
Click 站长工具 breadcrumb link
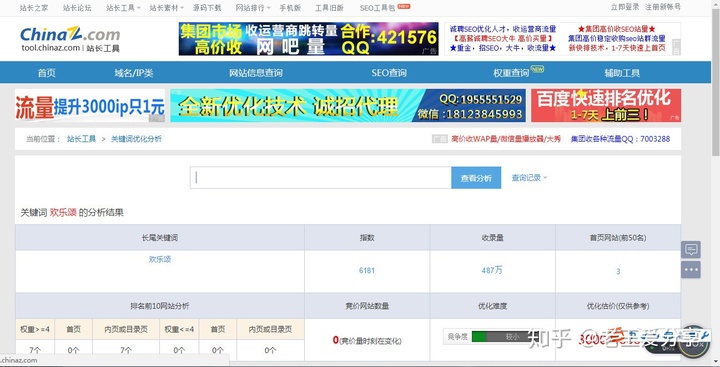tap(81, 139)
